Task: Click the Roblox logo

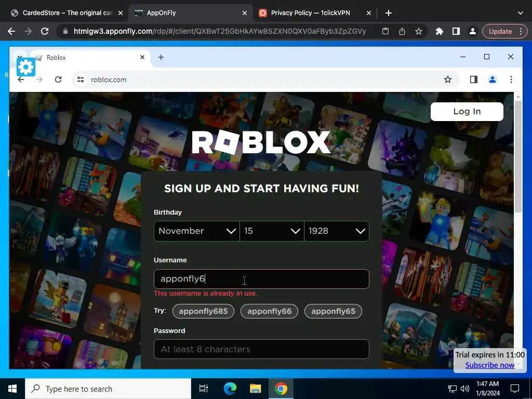Action: 261,142
